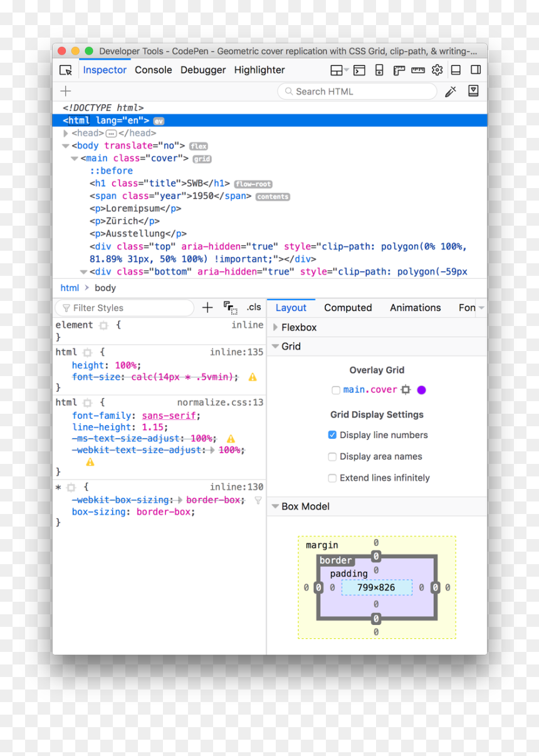Image resolution: width=539 pixels, height=756 pixels.
Task: Click the purple grid color swatch
Action: (422, 390)
